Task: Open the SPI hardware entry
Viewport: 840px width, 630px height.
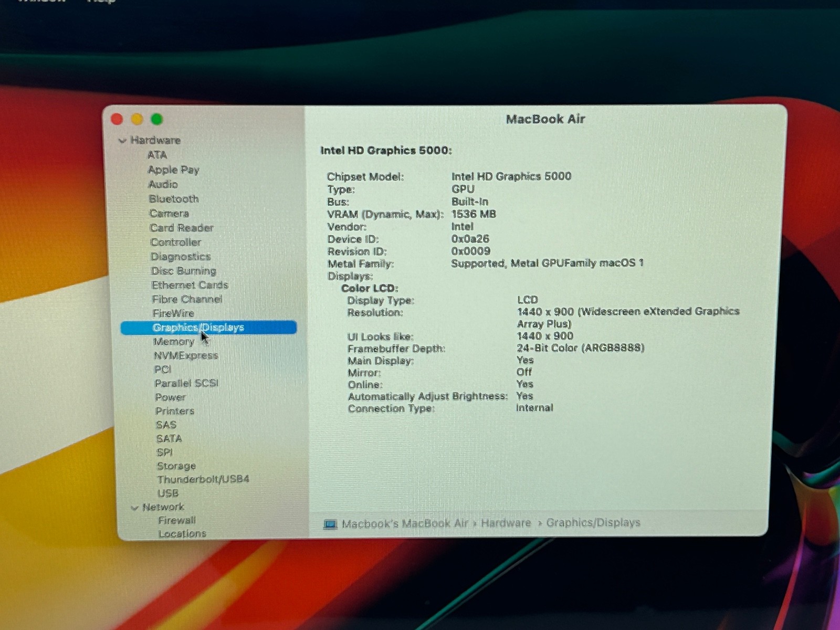Action: coord(164,452)
